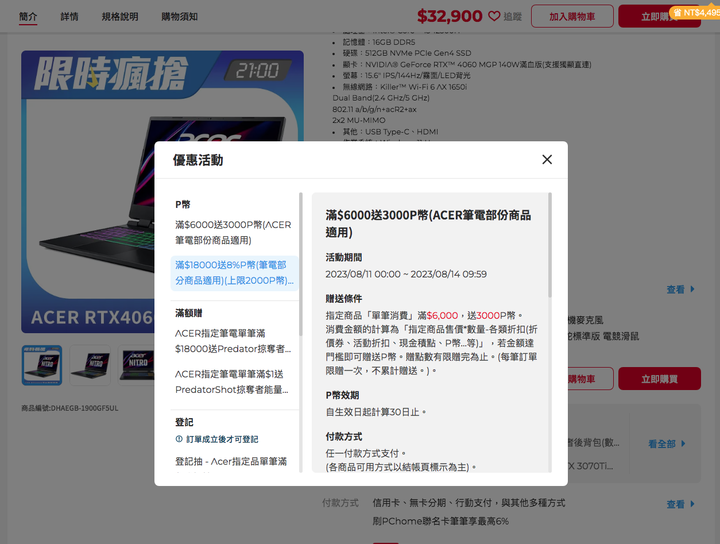Select 滿$6000送3000P幣 promotion in list

pos(234,232)
